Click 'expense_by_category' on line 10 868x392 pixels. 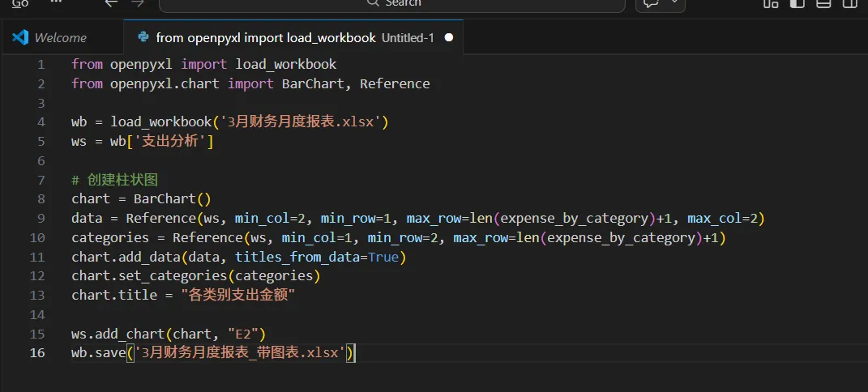tap(621, 238)
